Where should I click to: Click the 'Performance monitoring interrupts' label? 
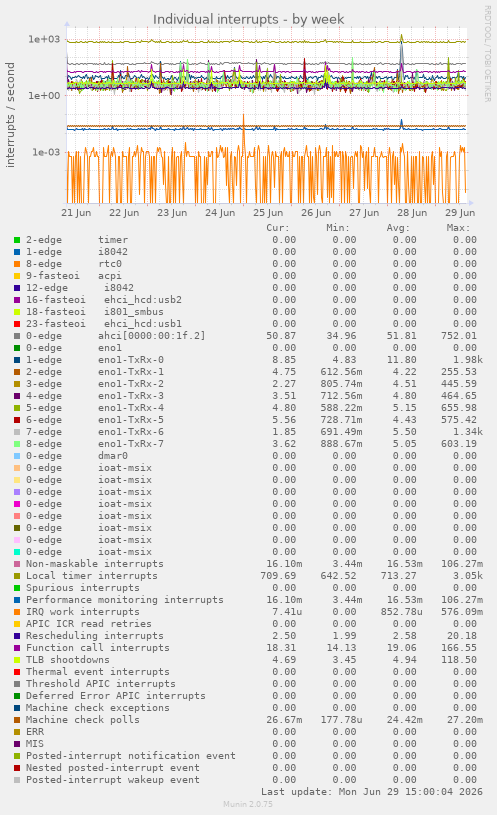point(125,600)
